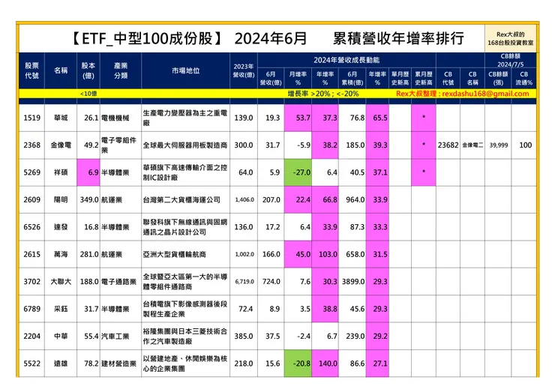Click the 產業分類 column header
The image size is (555, 392).
pyautogui.click(x=121, y=70)
